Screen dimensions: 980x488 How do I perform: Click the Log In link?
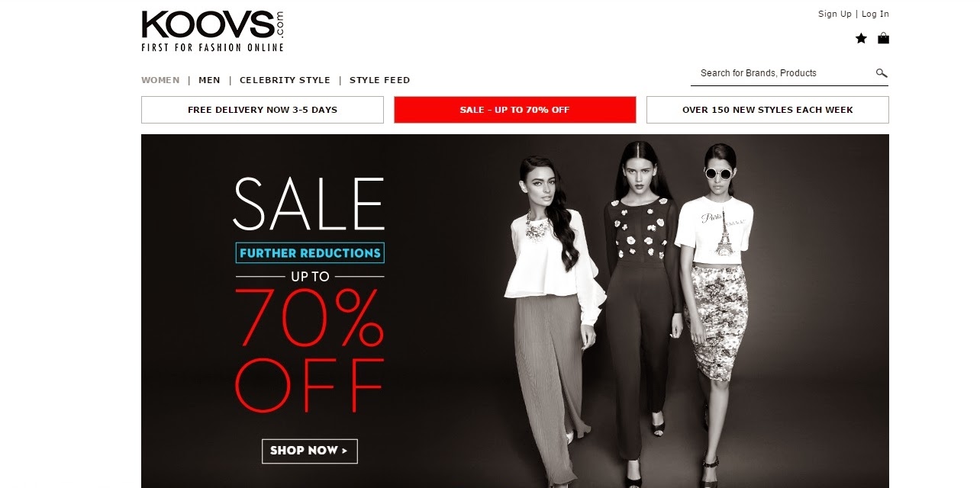[875, 14]
